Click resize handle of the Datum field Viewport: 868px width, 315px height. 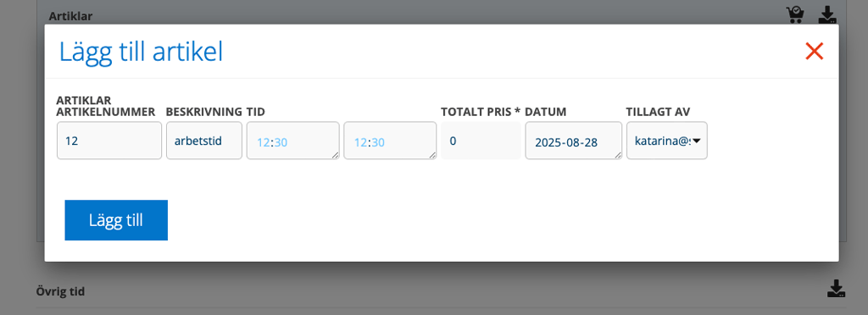click(x=618, y=156)
